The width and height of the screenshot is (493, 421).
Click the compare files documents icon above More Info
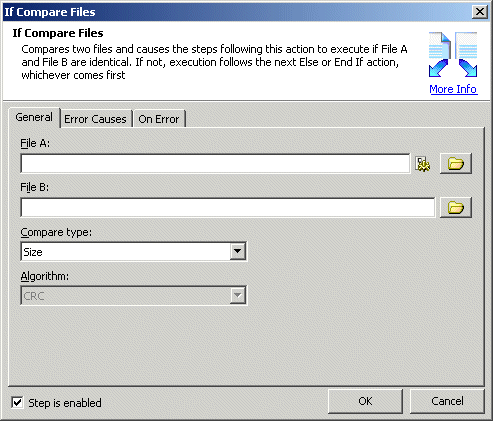click(453, 55)
